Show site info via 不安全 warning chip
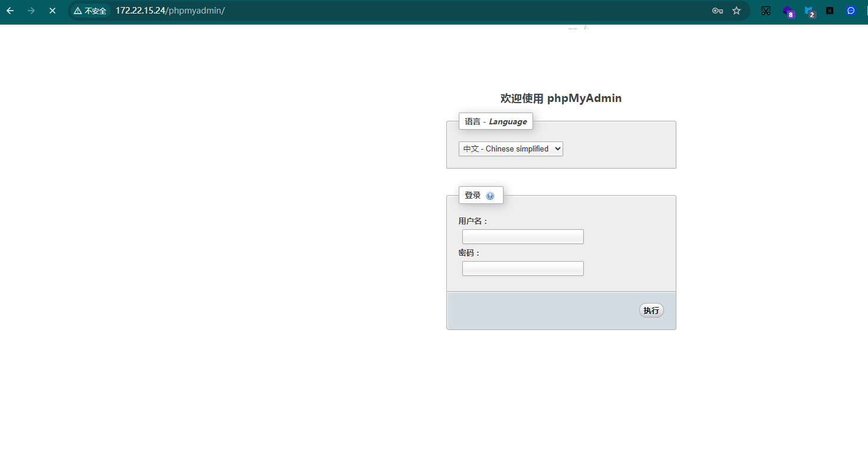This screenshot has height=465, width=868. 90,11
